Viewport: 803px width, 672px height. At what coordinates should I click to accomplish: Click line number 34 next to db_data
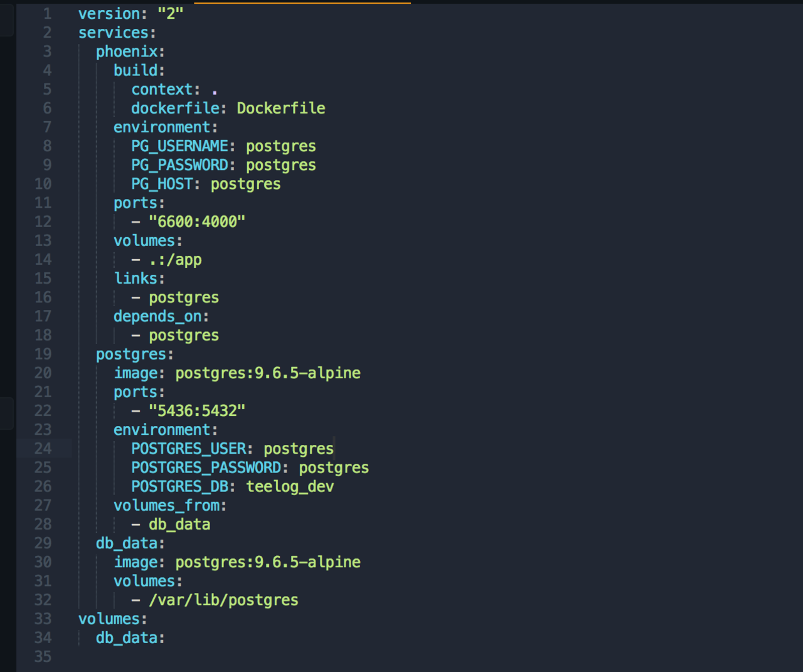click(43, 637)
